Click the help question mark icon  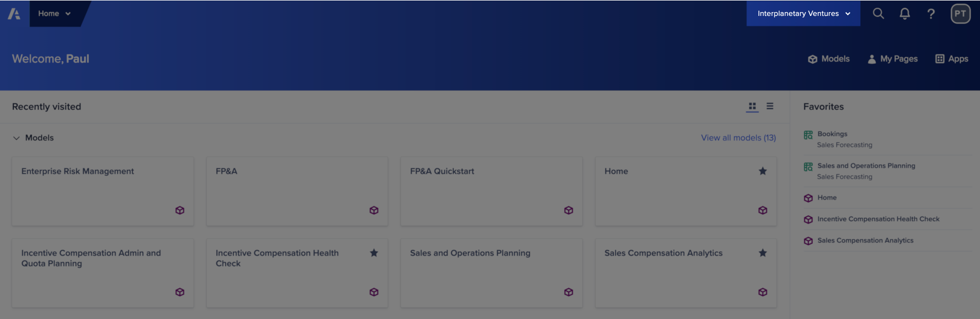(x=931, y=14)
